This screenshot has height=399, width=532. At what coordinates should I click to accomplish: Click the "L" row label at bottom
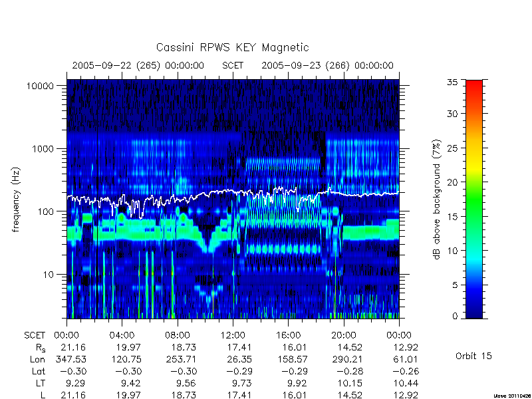[43, 395]
